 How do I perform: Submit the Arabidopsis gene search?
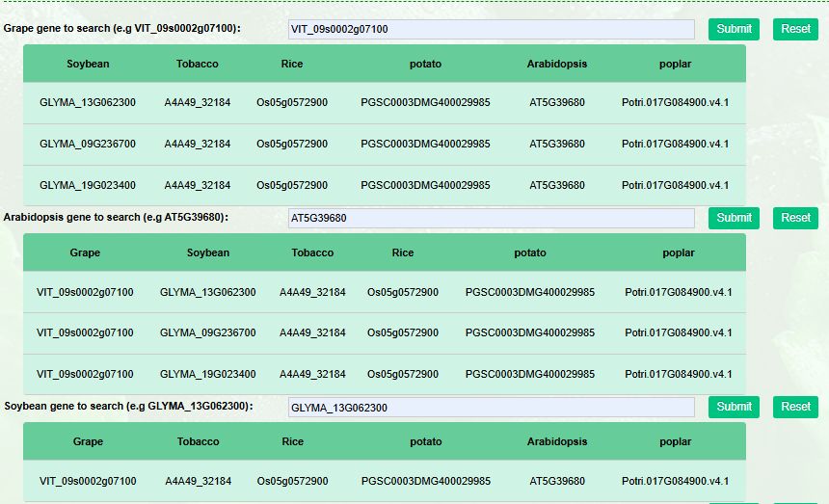pos(734,218)
